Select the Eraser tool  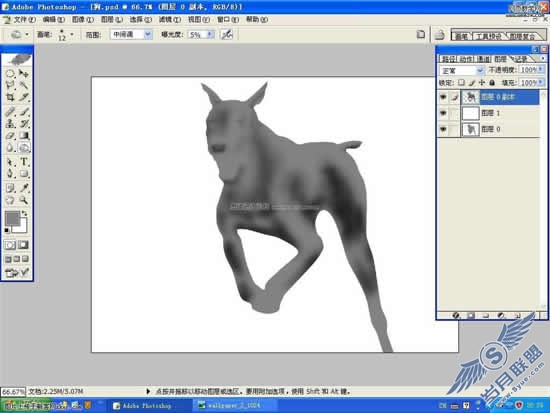(x=10, y=135)
